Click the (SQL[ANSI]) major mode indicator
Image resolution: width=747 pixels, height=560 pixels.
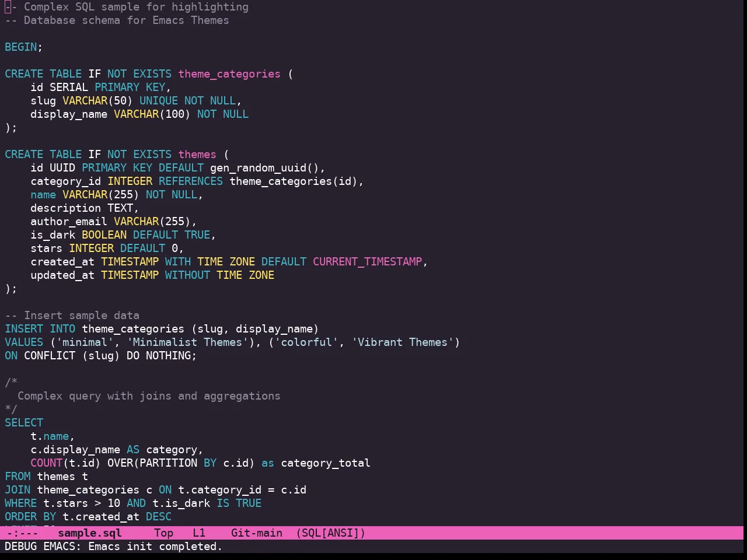coord(330,533)
